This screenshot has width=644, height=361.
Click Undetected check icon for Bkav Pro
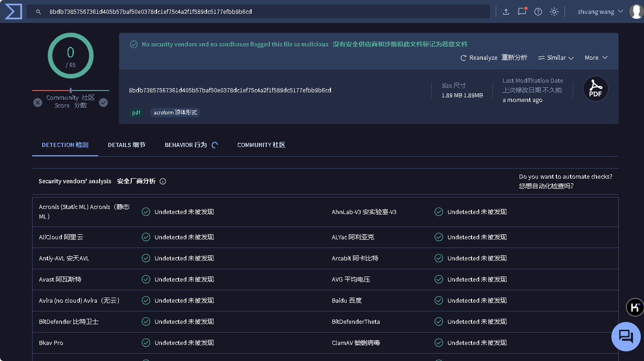tap(146, 343)
